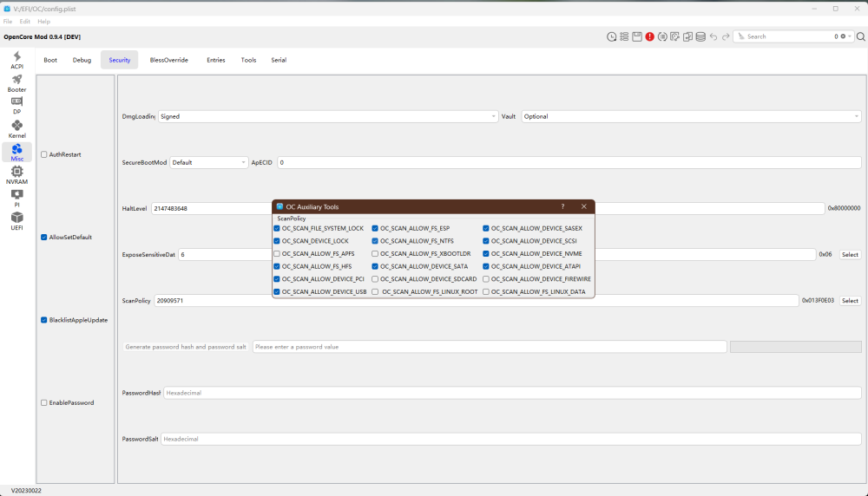Toggle OC_SCAN_ALLOW_FS_ESP checkbox
Screen dimensions: 868x496
click(x=375, y=228)
